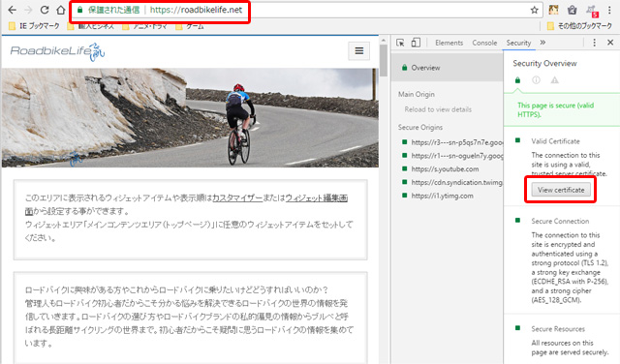
Task: Open the DevTools customize menu (three dots)
Action: (594, 43)
